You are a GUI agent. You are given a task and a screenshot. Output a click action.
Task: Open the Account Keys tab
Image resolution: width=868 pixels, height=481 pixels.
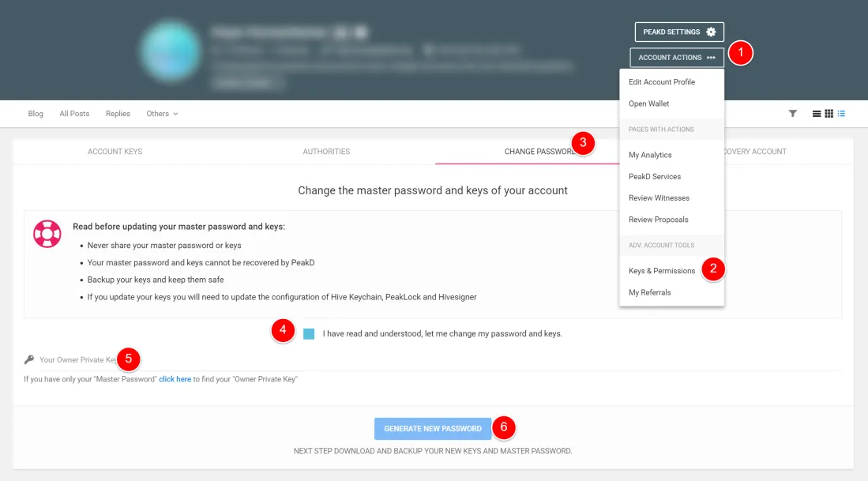pyautogui.click(x=115, y=152)
